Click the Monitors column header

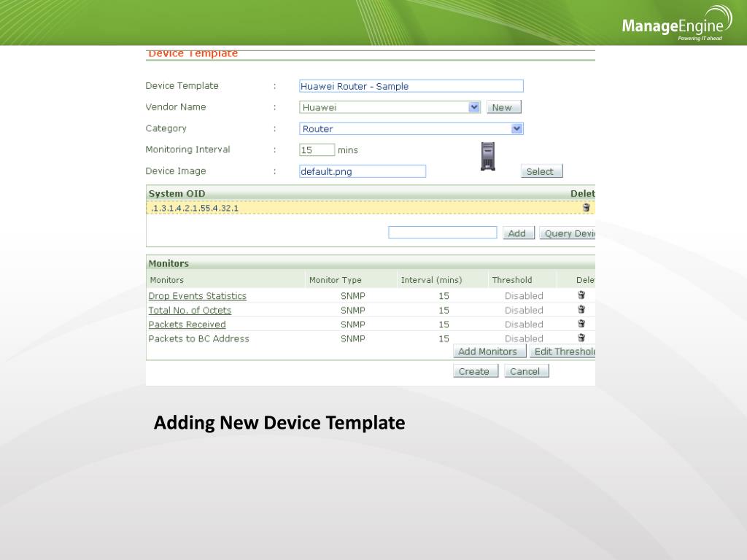167,280
